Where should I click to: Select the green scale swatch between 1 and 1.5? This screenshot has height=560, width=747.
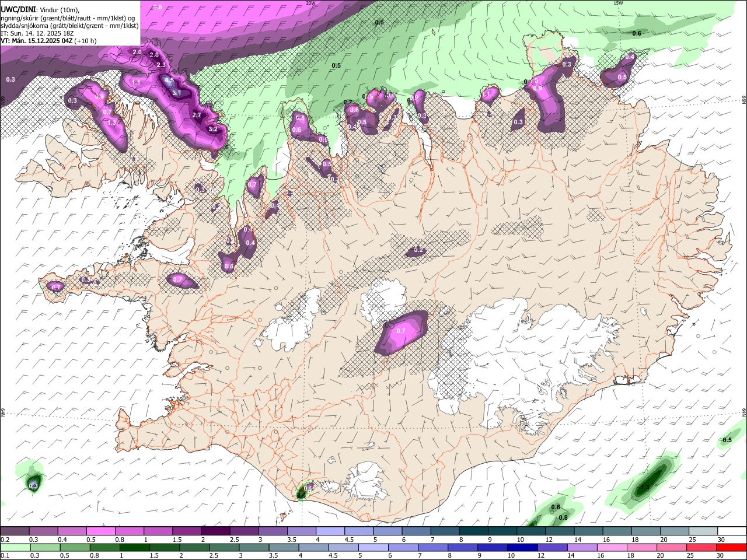pos(134,547)
